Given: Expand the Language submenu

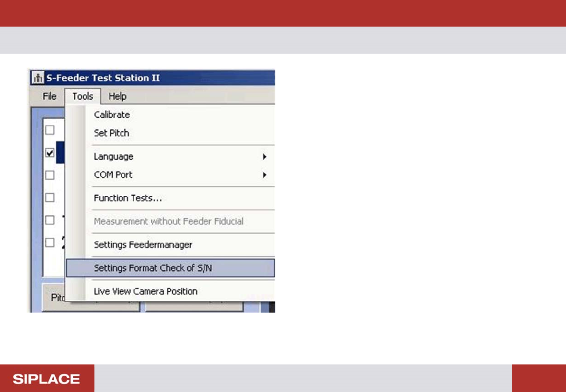Looking at the screenshot, I should click(170, 156).
